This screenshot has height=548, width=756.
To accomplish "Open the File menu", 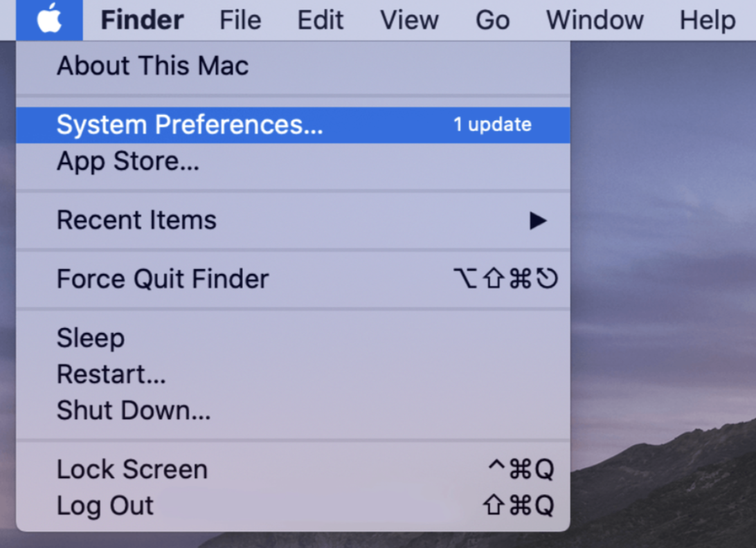I will 240,21.
